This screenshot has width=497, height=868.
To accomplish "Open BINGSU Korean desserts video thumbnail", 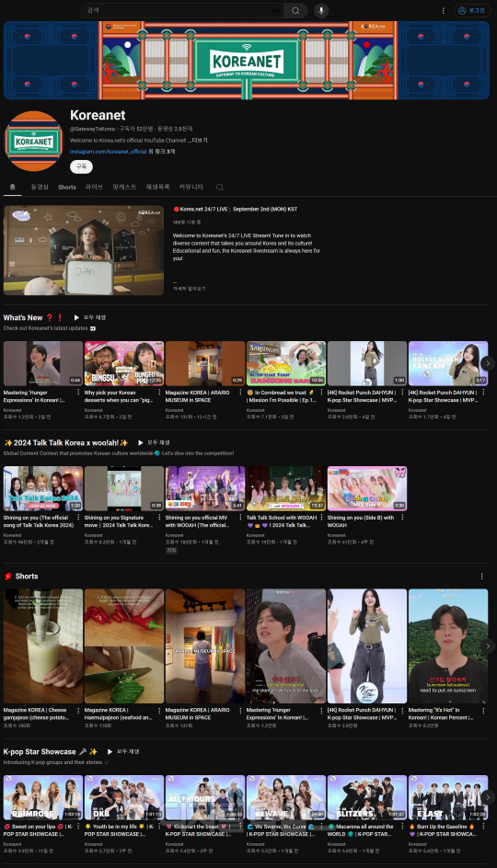I will pos(124,363).
